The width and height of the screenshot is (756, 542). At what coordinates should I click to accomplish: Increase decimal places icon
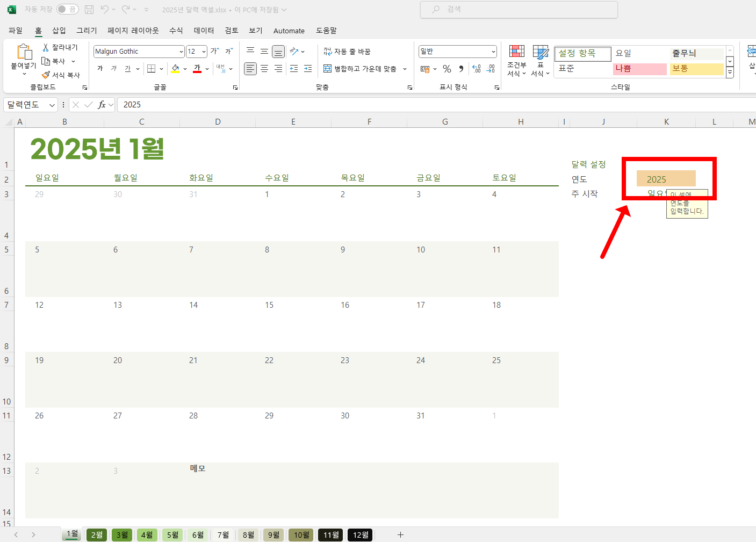(477, 69)
